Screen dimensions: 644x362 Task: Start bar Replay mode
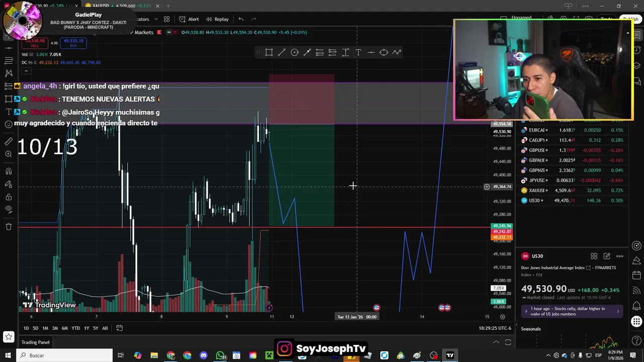coord(217,19)
